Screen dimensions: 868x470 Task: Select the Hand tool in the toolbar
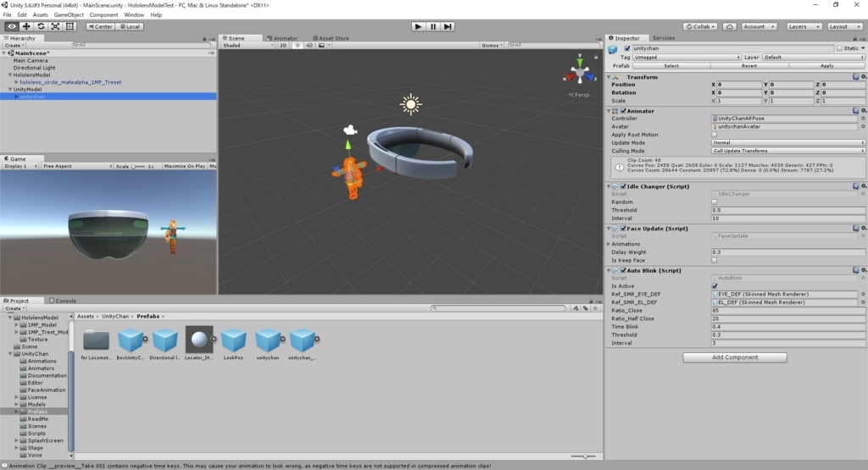pyautogui.click(x=12, y=26)
